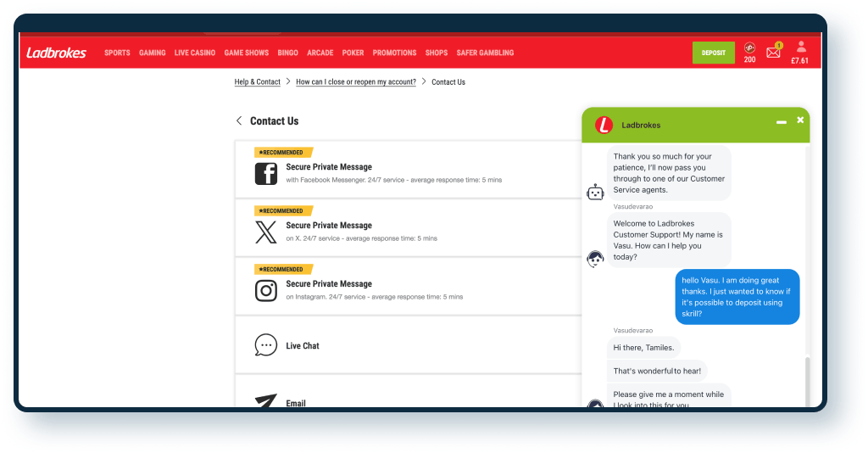Choose Secure Private Message on Instagram
Image resolution: width=868 pixels, height=453 pixels.
point(409,286)
